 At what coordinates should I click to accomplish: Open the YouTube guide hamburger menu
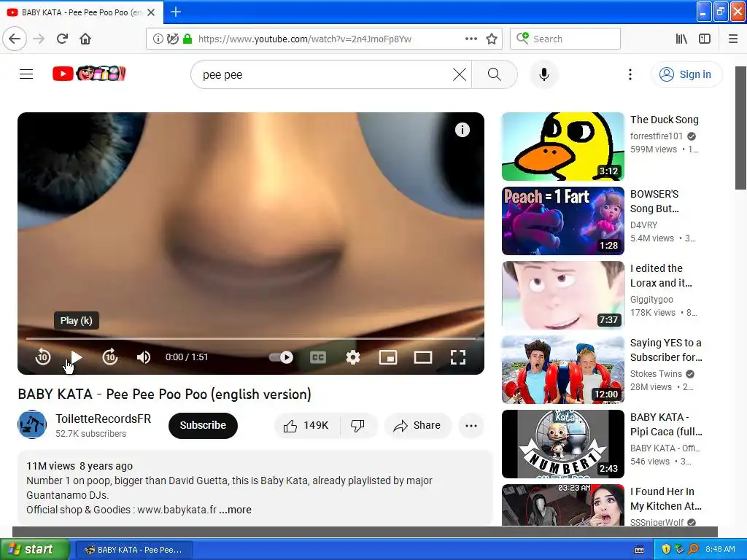click(x=26, y=74)
